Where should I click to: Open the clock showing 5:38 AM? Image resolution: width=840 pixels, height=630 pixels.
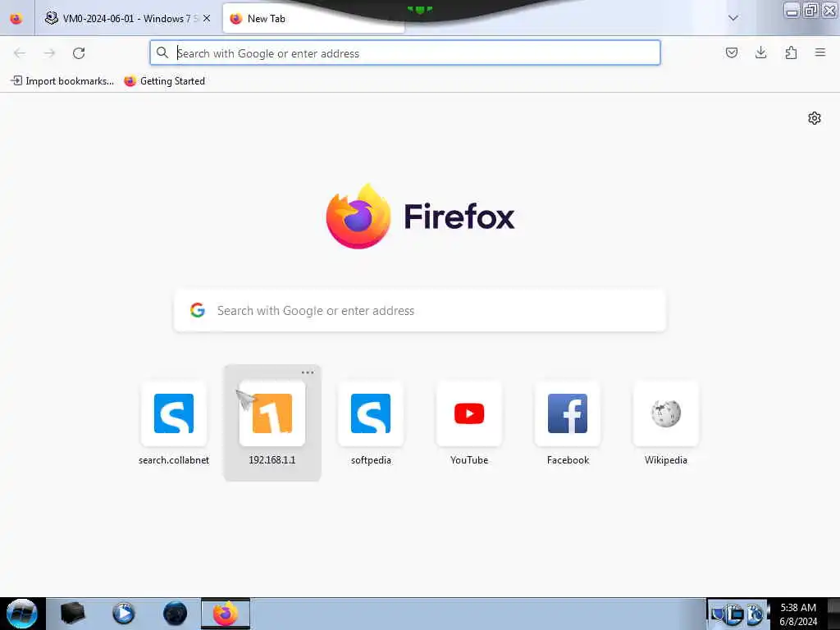(798, 614)
